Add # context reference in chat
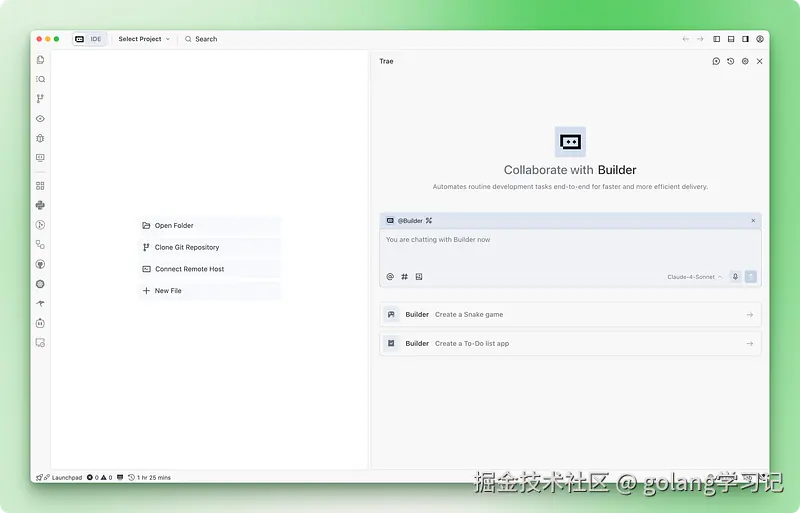This screenshot has width=800, height=513. [405, 277]
